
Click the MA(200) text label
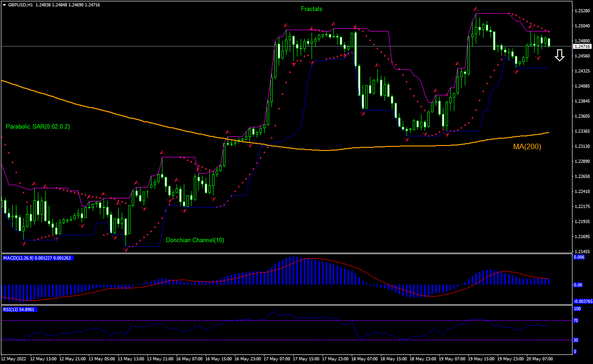(x=527, y=146)
